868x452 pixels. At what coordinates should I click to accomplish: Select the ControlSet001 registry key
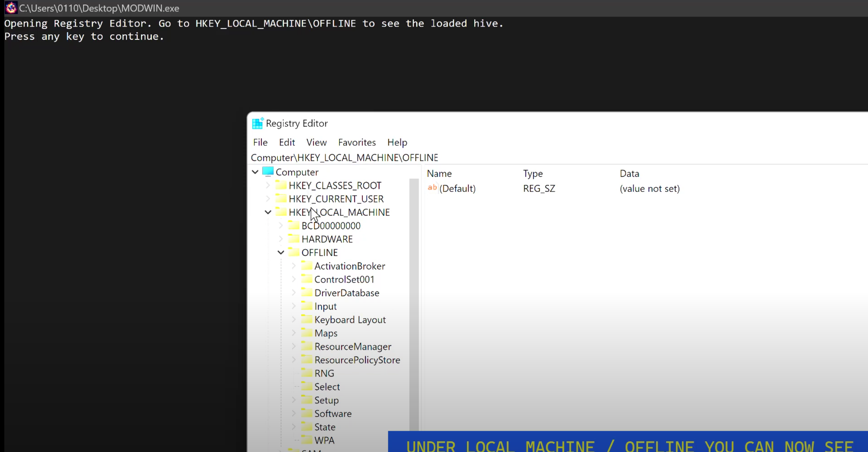tap(345, 279)
